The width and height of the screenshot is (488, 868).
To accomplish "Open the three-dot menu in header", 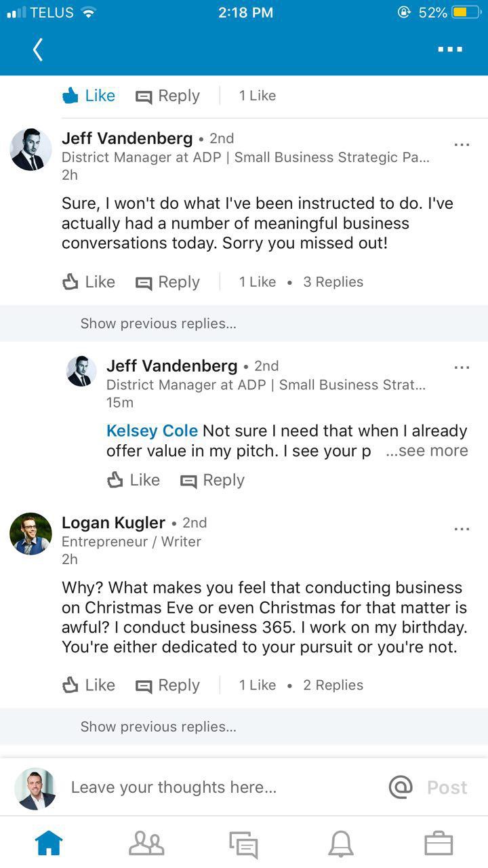I will pos(450,50).
